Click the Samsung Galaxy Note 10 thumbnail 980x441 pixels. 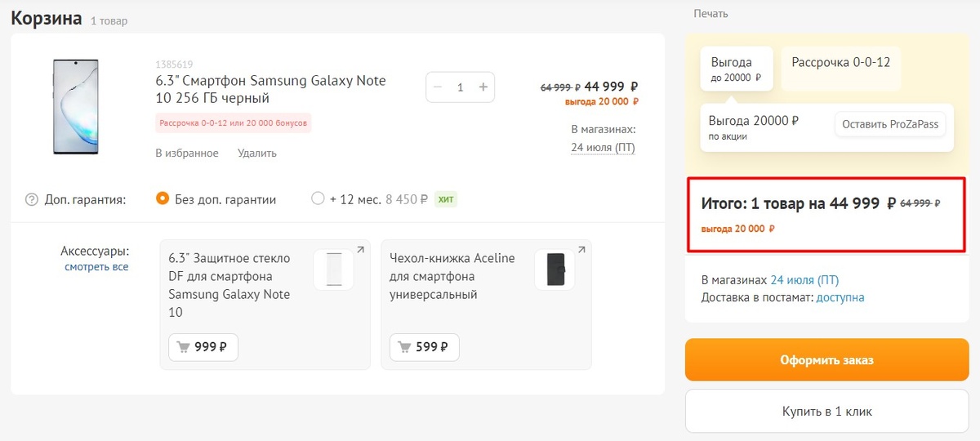(76, 106)
